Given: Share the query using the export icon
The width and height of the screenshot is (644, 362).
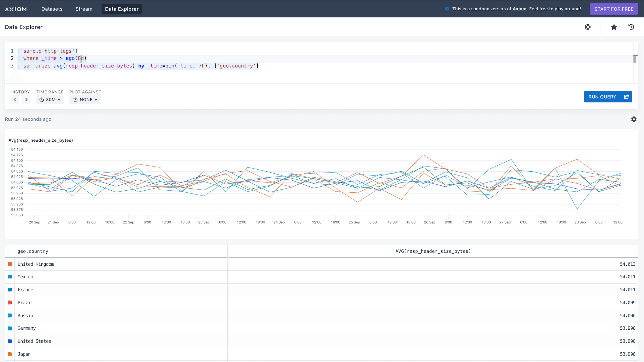Looking at the screenshot, I should [627, 97].
